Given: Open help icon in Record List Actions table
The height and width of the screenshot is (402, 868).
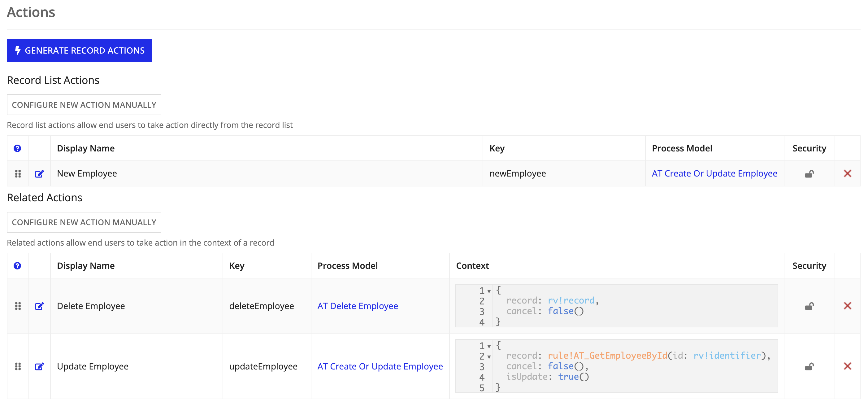Looking at the screenshot, I should pos(17,148).
